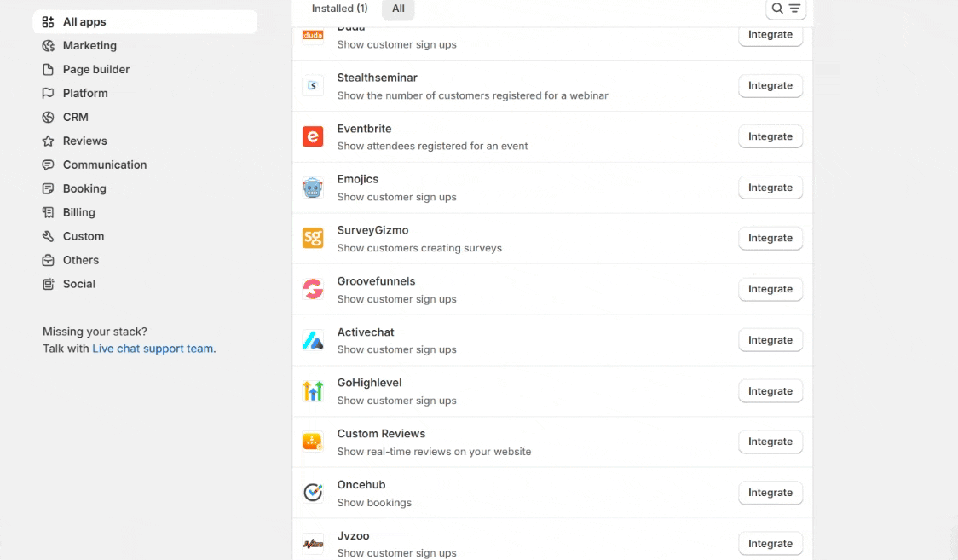Viewport: 958px width, 560px height.
Task: Click the 'Show bookings' description
Action: [374, 503]
